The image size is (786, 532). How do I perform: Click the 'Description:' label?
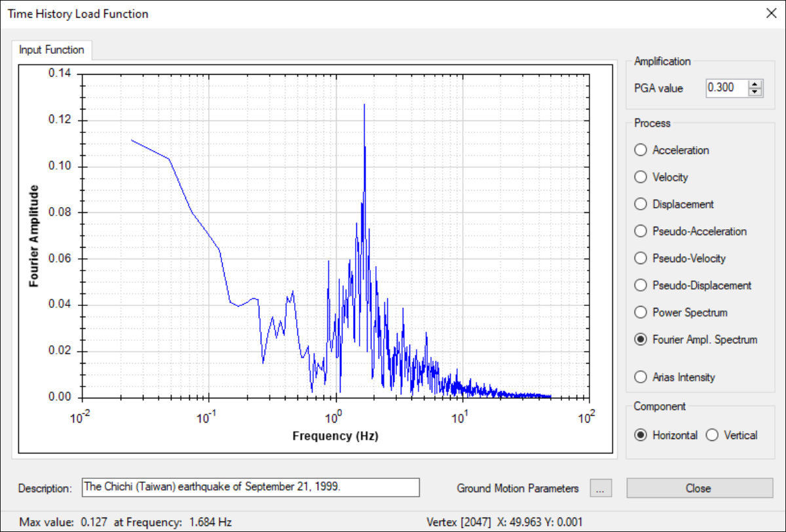(x=45, y=488)
